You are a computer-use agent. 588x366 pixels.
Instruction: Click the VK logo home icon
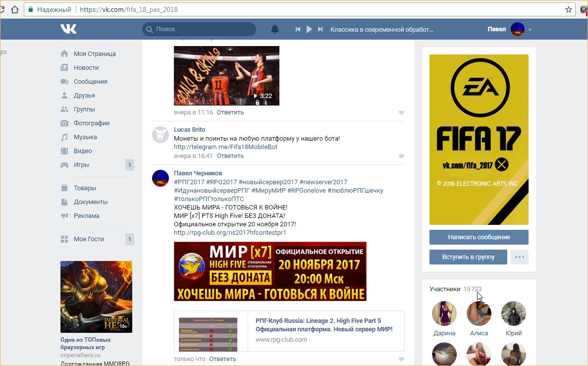click(x=68, y=29)
